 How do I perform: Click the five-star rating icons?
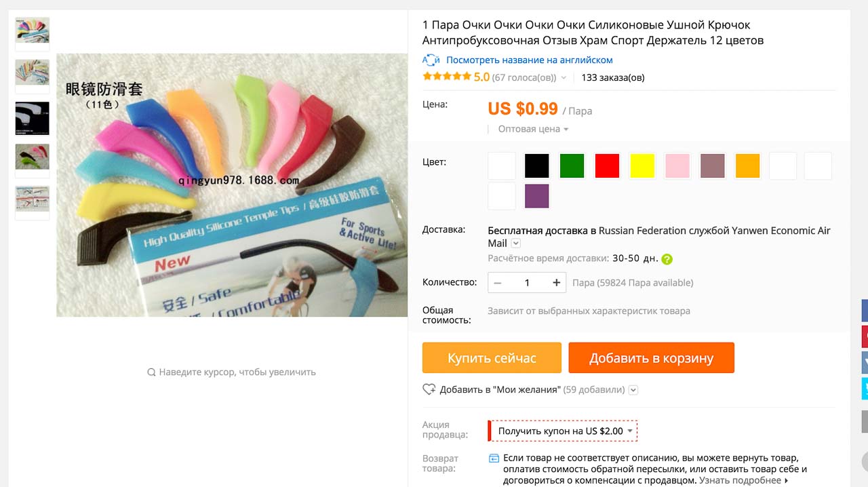(446, 77)
